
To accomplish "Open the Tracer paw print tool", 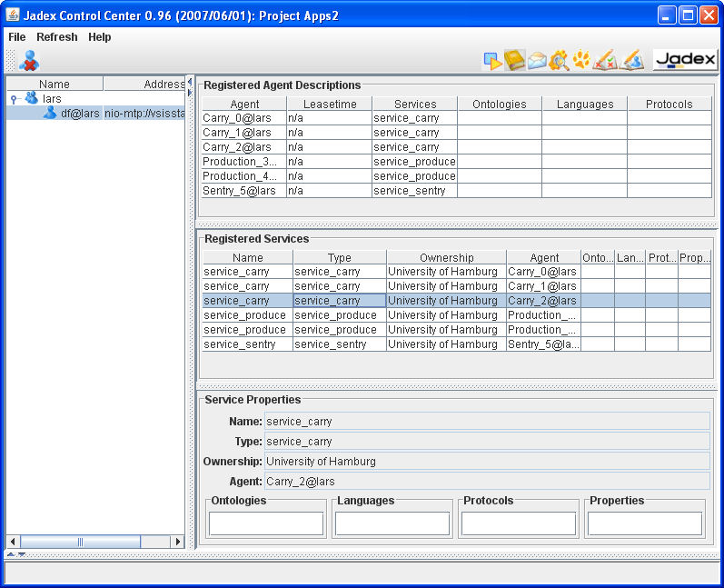I will pyautogui.click(x=580, y=60).
